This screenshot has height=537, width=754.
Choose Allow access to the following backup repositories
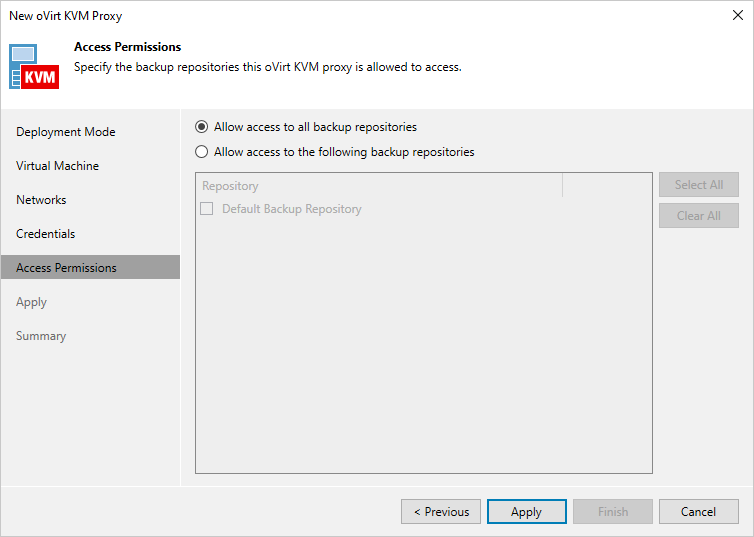[202, 152]
